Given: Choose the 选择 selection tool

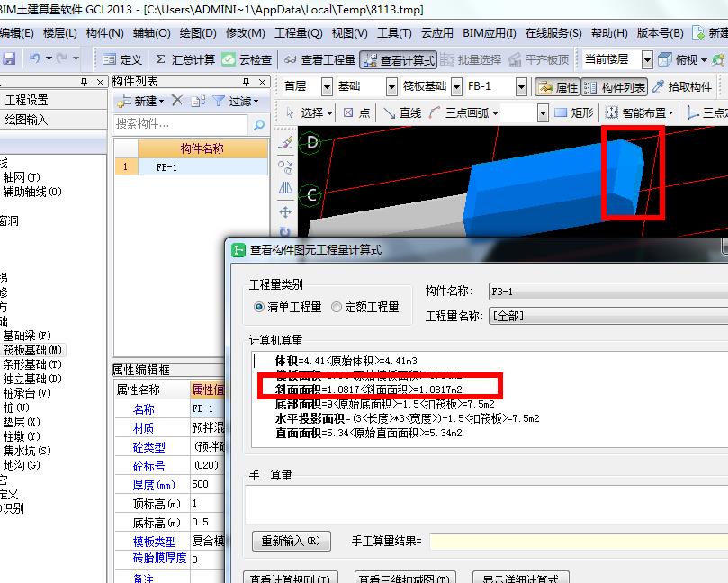Looking at the screenshot, I should click(x=310, y=112).
